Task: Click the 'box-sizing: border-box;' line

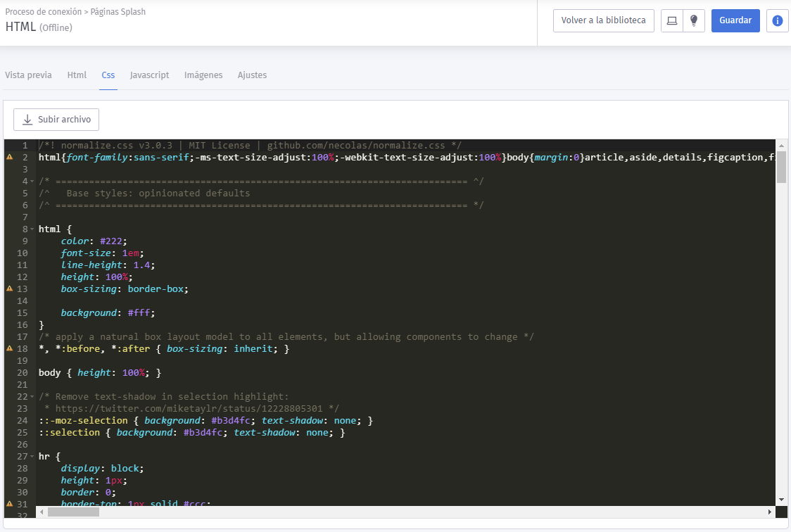Action: tap(125, 289)
